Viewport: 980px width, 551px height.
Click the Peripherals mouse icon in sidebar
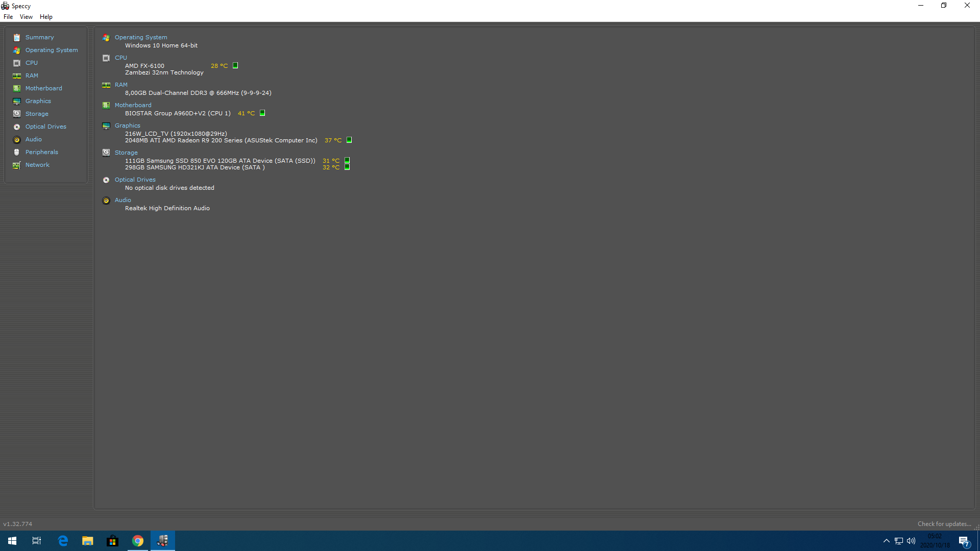17,152
